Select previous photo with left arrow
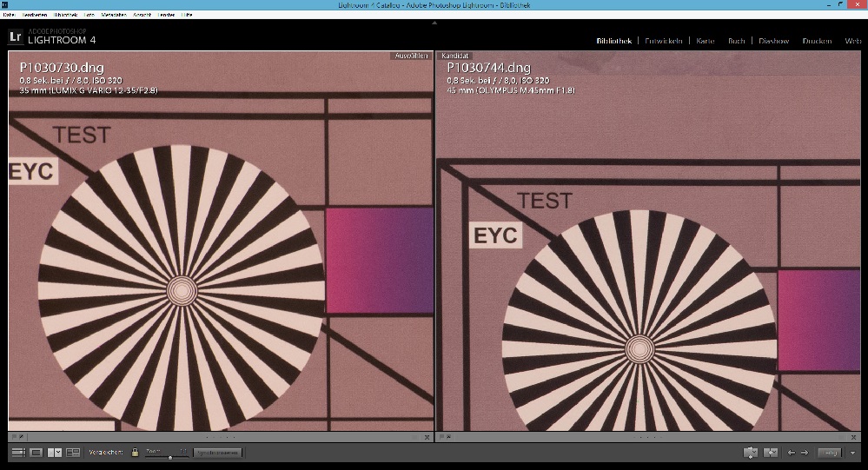 [791, 453]
